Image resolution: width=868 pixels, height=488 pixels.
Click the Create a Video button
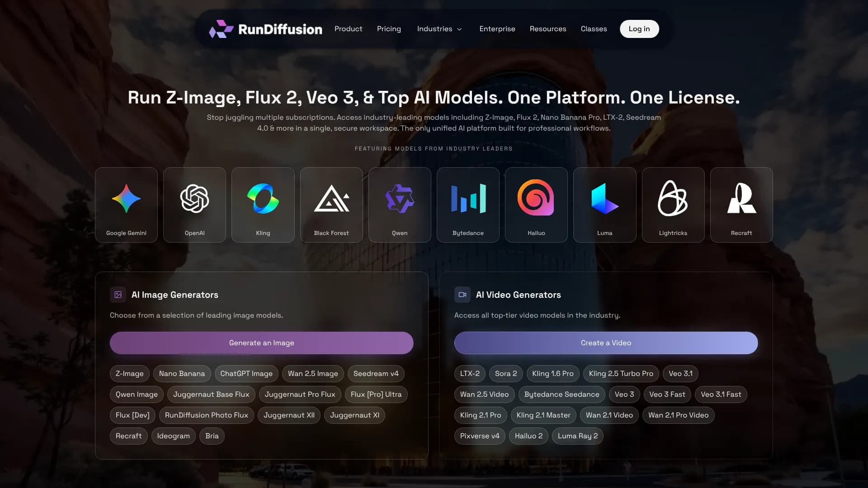(x=606, y=343)
